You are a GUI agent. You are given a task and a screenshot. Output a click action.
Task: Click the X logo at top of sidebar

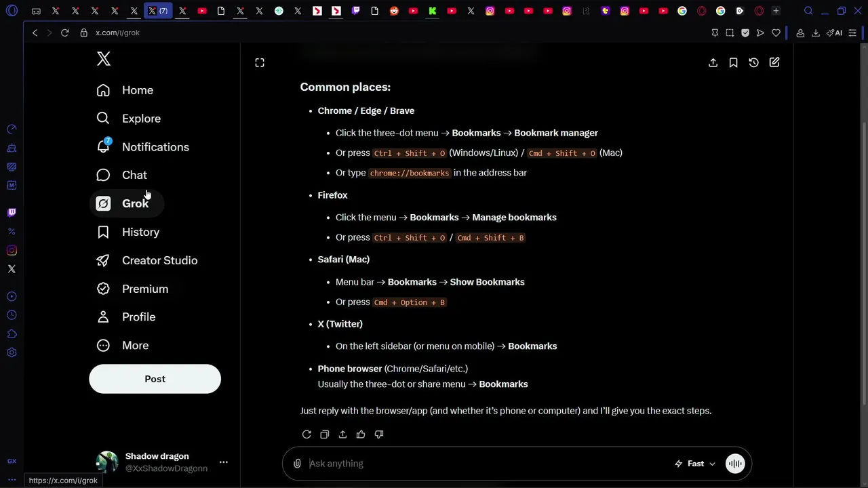(104, 59)
